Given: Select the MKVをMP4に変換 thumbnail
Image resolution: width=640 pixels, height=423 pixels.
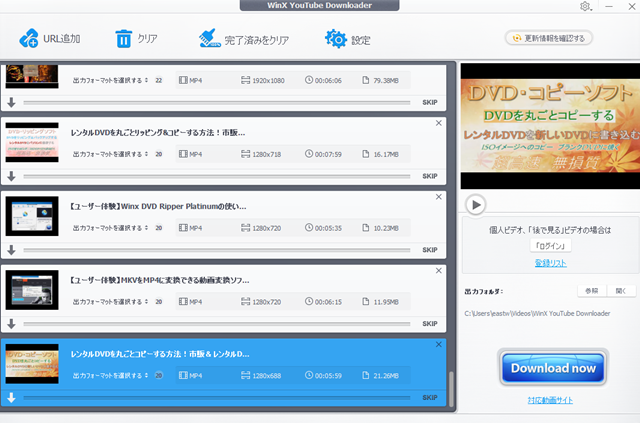Looking at the screenshot, I should [32, 290].
